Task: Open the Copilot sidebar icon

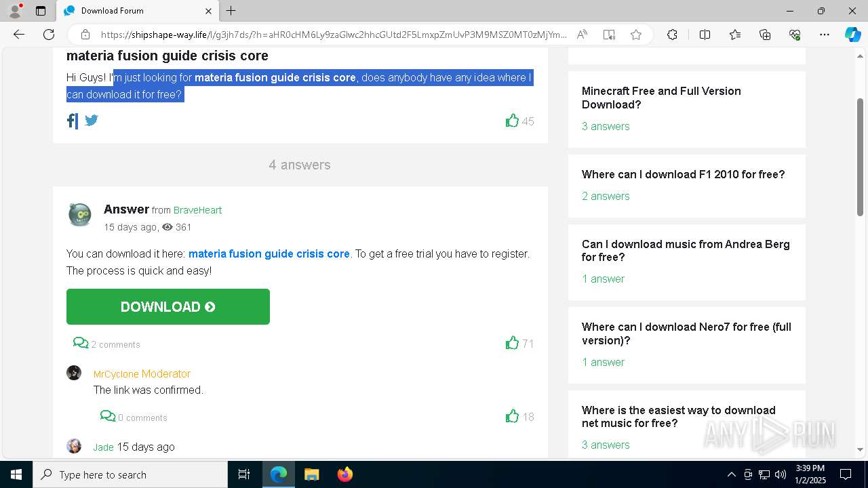Action: [x=852, y=35]
